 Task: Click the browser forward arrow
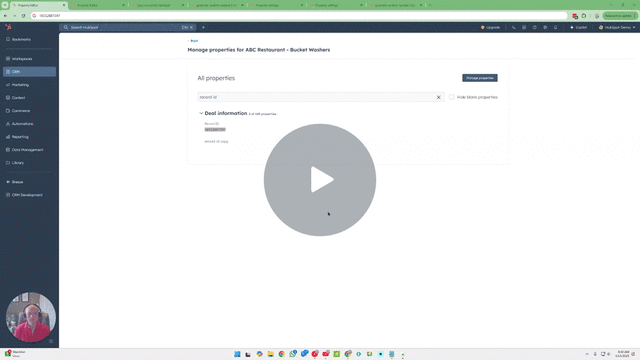click(x=14, y=16)
